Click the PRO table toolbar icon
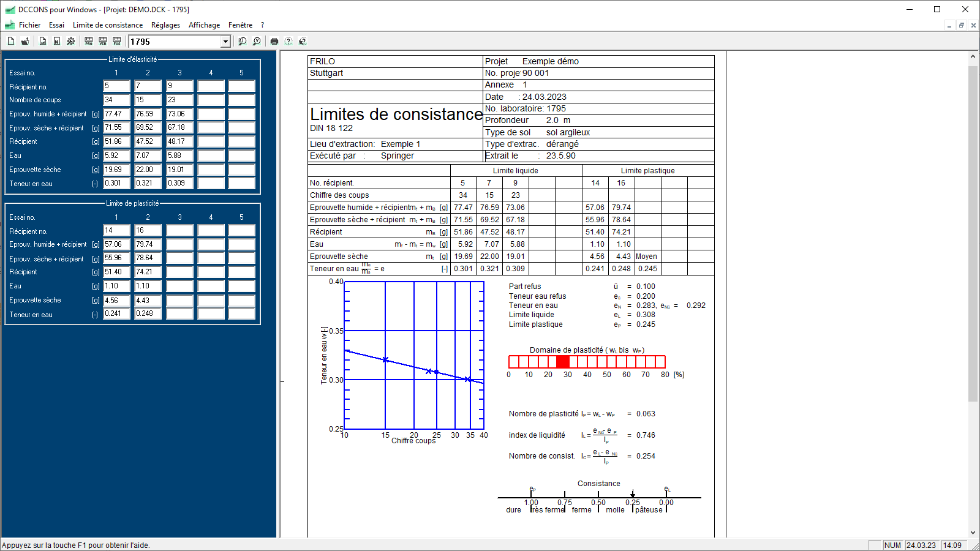This screenshot has height=551, width=980. click(89, 41)
